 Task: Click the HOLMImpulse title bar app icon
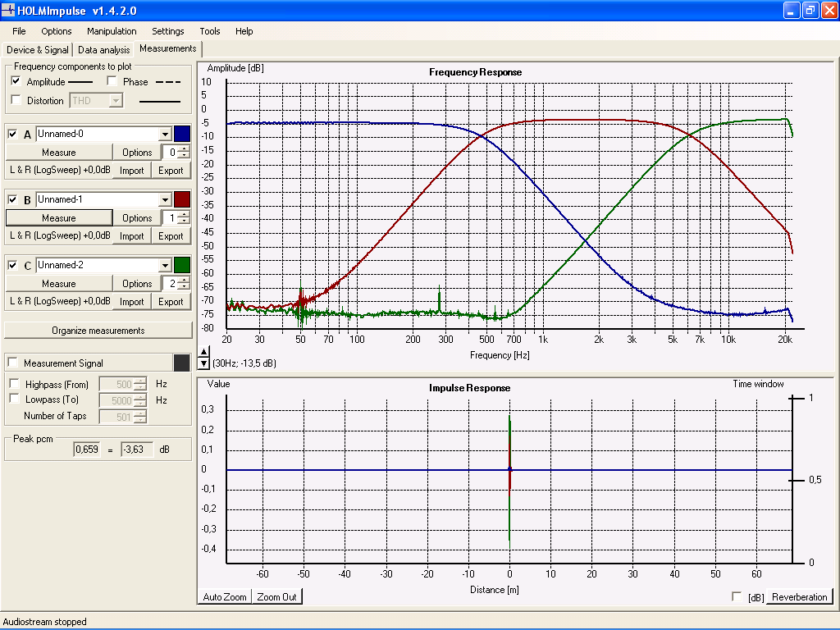[8, 10]
